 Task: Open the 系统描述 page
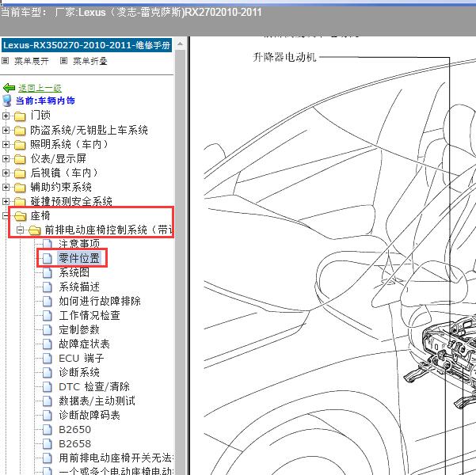tap(79, 287)
